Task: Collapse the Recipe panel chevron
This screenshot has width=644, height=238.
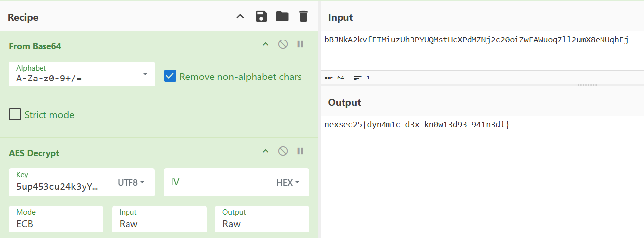Action: (x=240, y=17)
